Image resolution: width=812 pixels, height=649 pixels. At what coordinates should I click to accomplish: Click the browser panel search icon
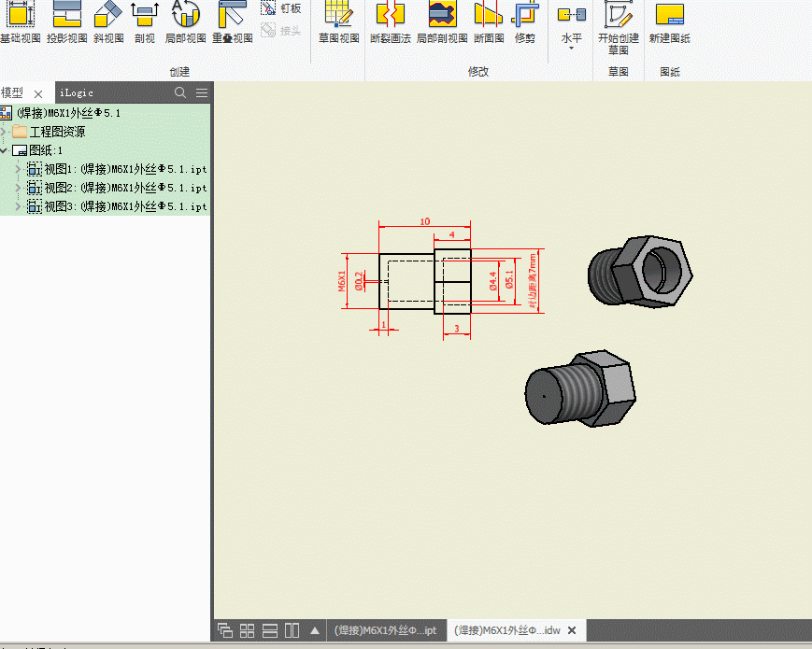[181, 92]
